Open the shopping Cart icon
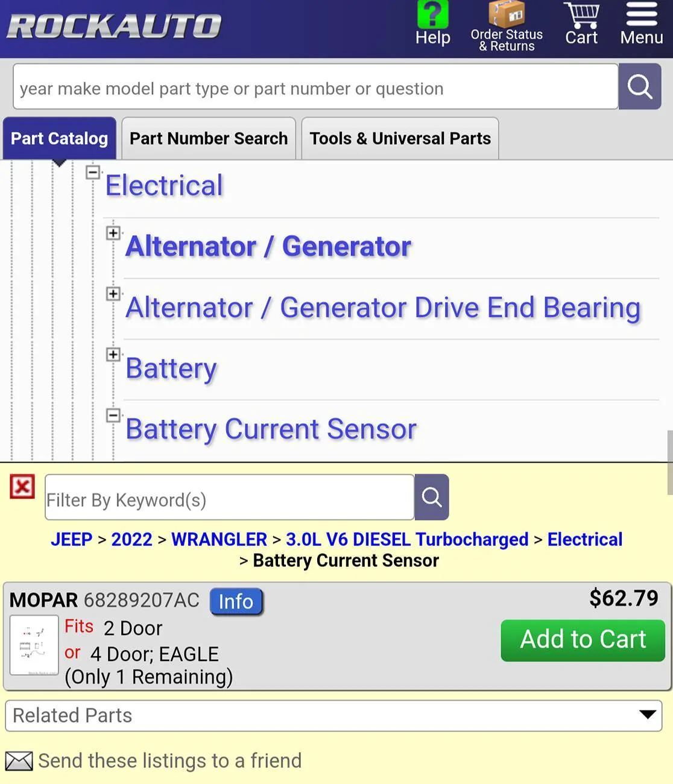Image resolution: width=673 pixels, height=784 pixels. [581, 15]
